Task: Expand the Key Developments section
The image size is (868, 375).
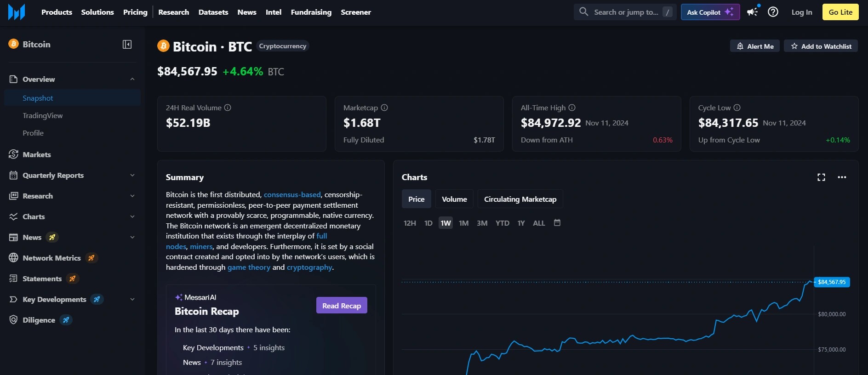Action: (132, 299)
